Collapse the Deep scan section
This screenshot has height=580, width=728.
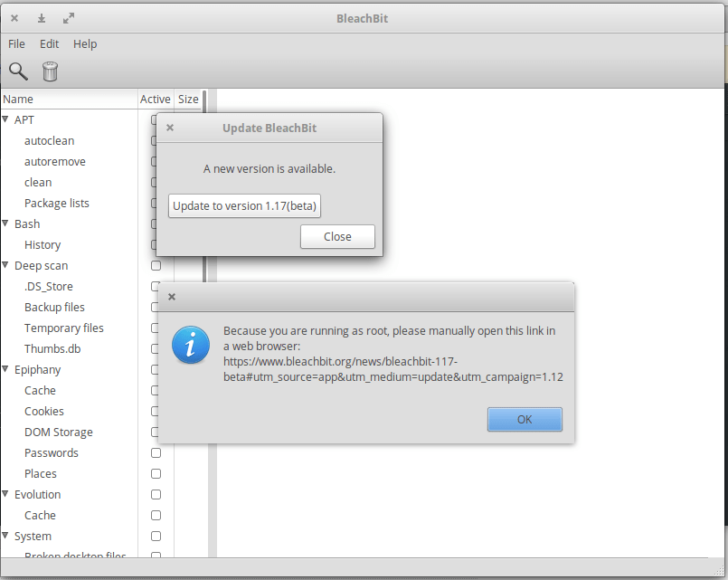[x=6, y=265]
